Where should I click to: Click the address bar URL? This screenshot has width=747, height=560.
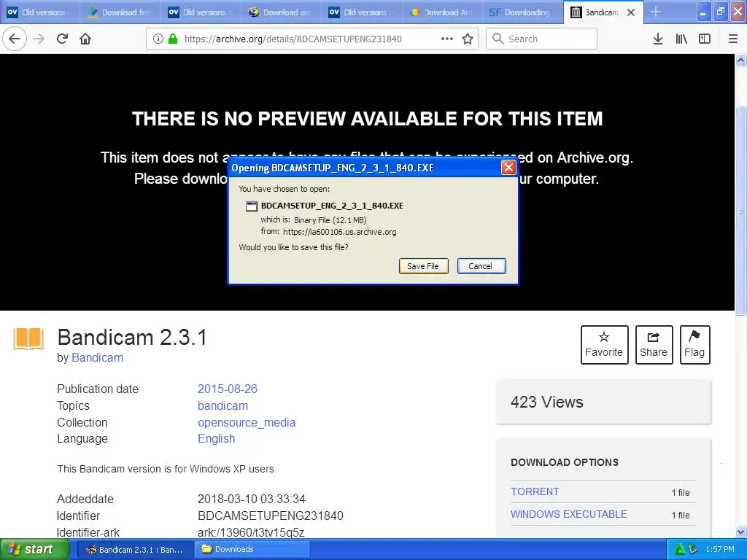pos(293,39)
